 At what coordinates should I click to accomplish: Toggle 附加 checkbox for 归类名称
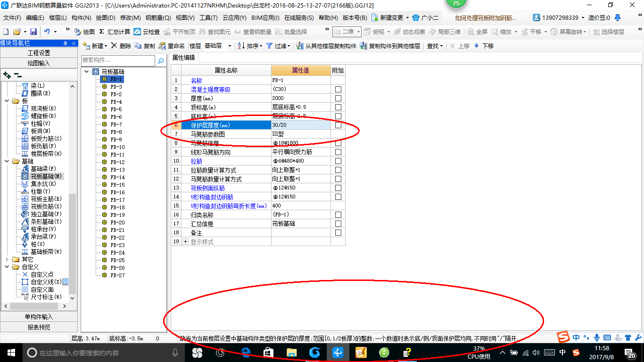(x=338, y=214)
